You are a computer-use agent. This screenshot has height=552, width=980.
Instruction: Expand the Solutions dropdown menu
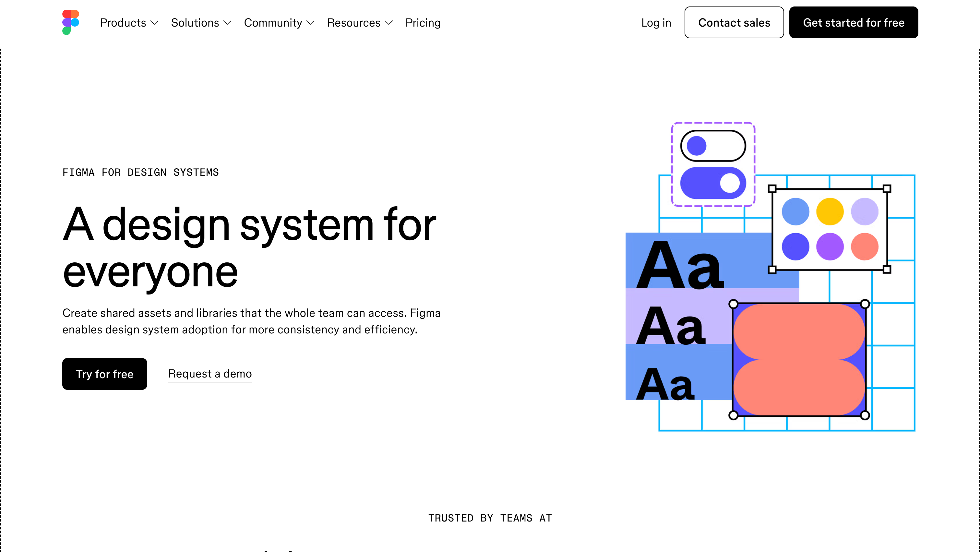[201, 23]
